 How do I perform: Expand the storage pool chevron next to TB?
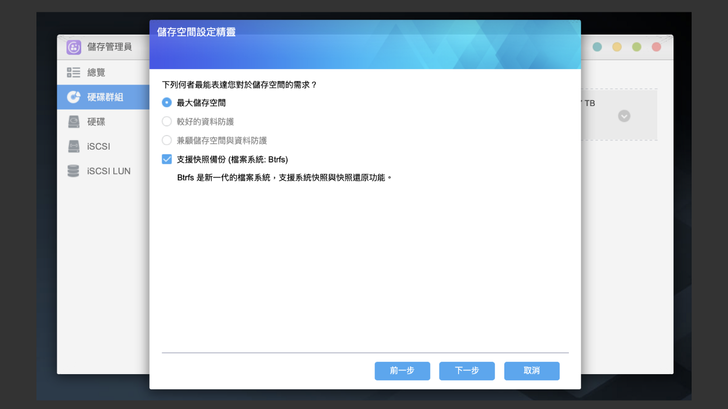tap(624, 116)
